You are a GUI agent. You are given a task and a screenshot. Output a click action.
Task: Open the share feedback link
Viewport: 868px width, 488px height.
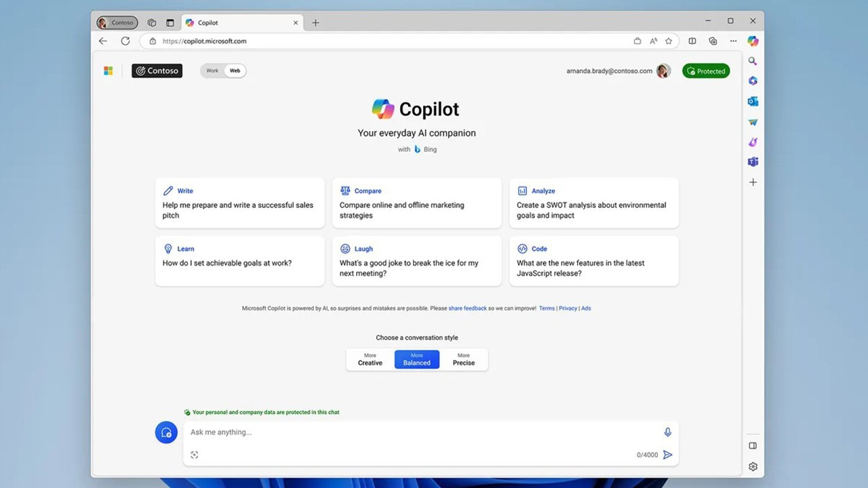(x=468, y=308)
